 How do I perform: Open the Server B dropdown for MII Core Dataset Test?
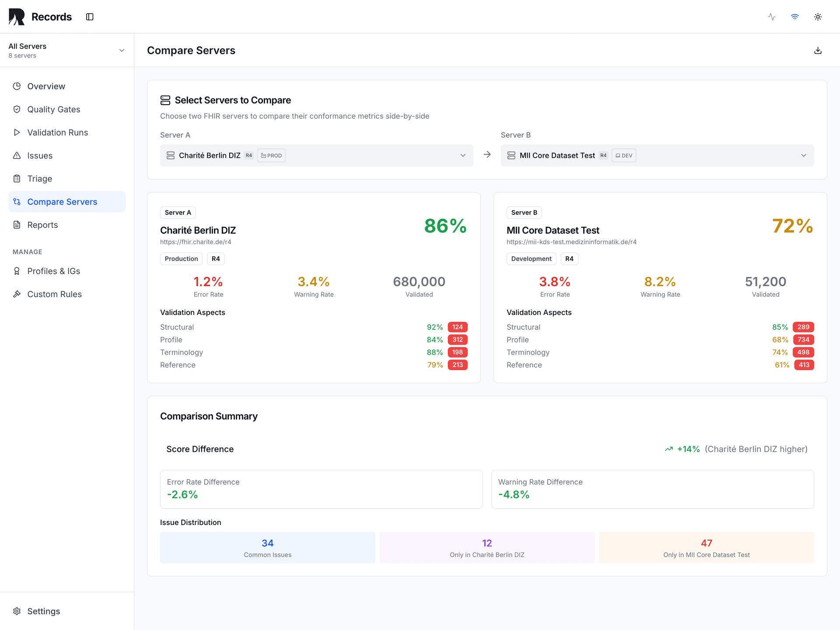coord(804,155)
